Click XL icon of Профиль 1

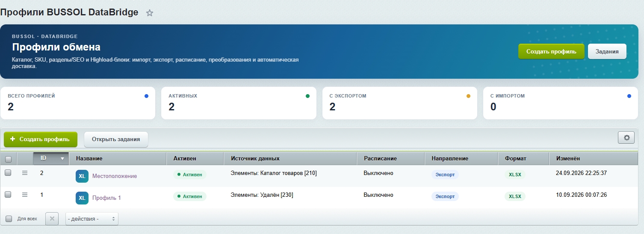(x=82, y=198)
